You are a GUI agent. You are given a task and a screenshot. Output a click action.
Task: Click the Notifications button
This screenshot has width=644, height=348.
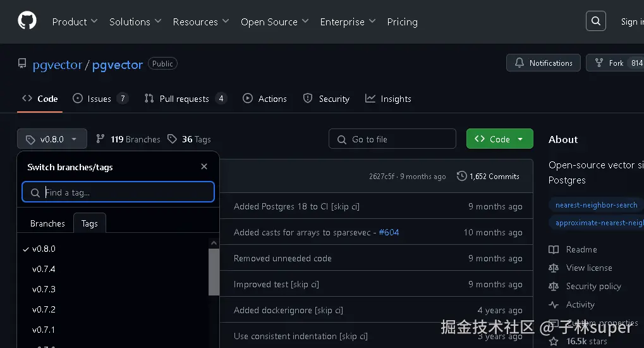tap(544, 63)
